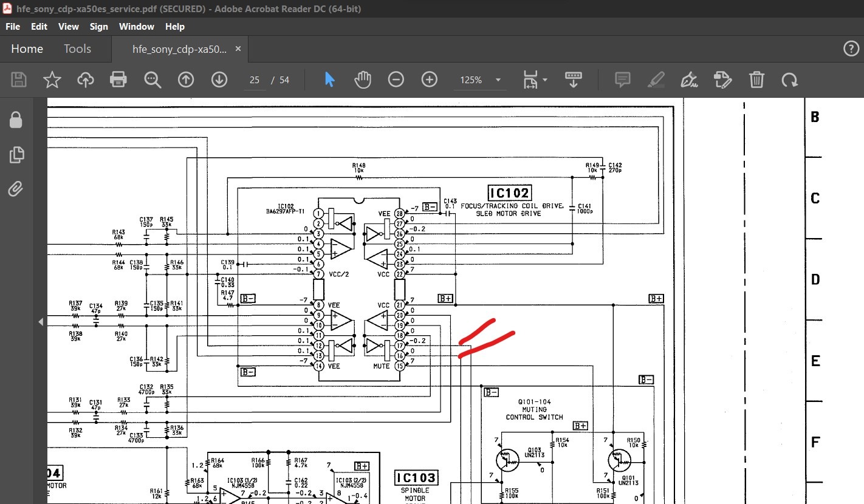Show the security lock panel
Screen dimensions: 864x504
[16, 120]
